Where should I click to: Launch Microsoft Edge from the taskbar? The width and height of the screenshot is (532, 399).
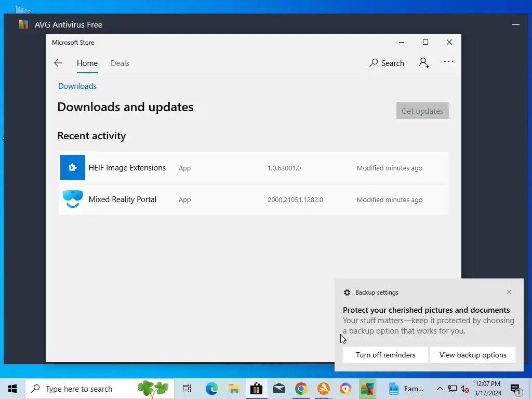[211, 389]
